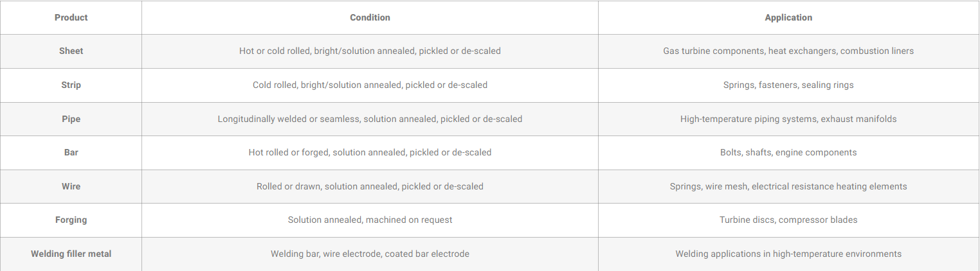The height and width of the screenshot is (271, 980).
Task: Select the Forging product cell
Action: click(x=71, y=220)
